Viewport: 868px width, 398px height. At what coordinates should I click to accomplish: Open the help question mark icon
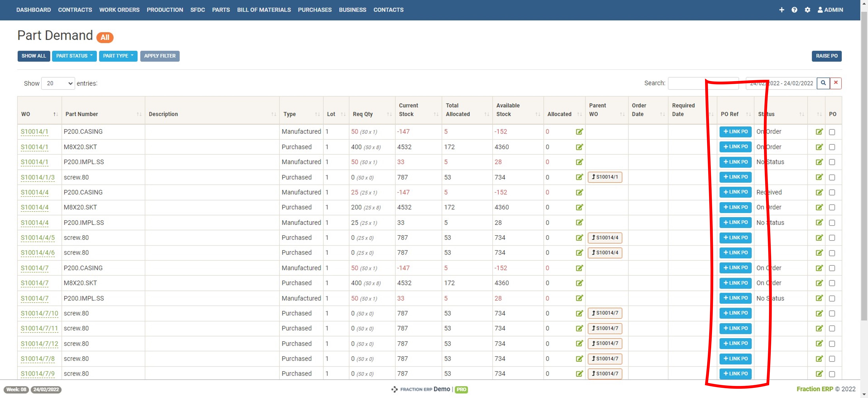tap(794, 10)
